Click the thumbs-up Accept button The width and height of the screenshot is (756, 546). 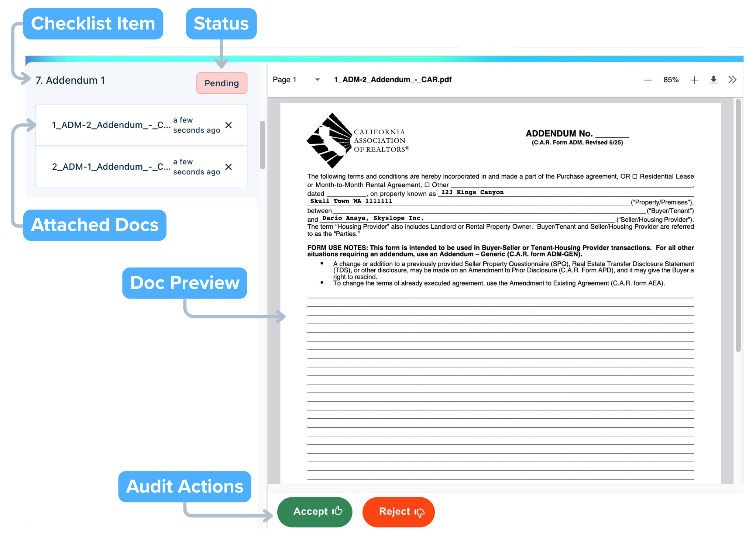[x=315, y=512]
